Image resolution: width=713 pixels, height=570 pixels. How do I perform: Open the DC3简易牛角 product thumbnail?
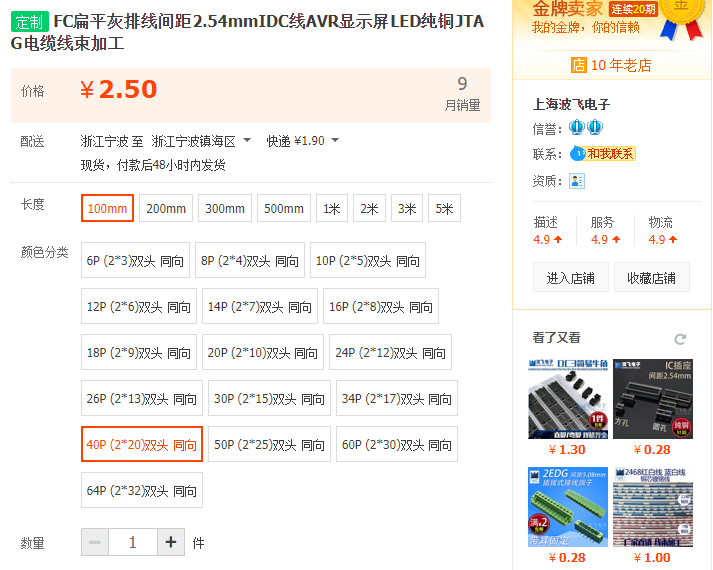tap(568, 399)
